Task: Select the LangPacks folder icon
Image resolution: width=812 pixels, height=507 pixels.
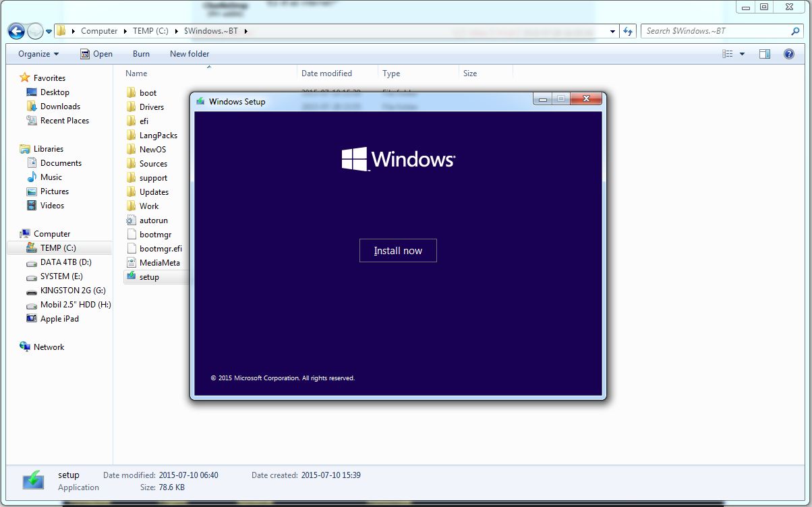Action: 132,136
